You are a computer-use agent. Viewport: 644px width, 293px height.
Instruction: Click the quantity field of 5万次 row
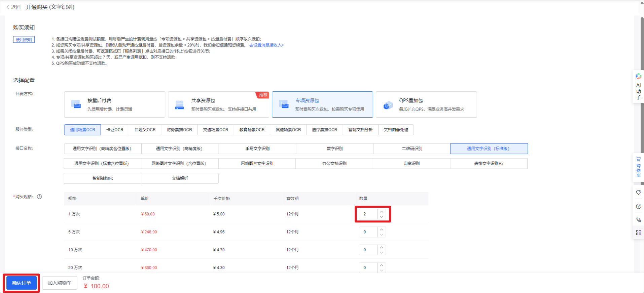pyautogui.click(x=368, y=232)
